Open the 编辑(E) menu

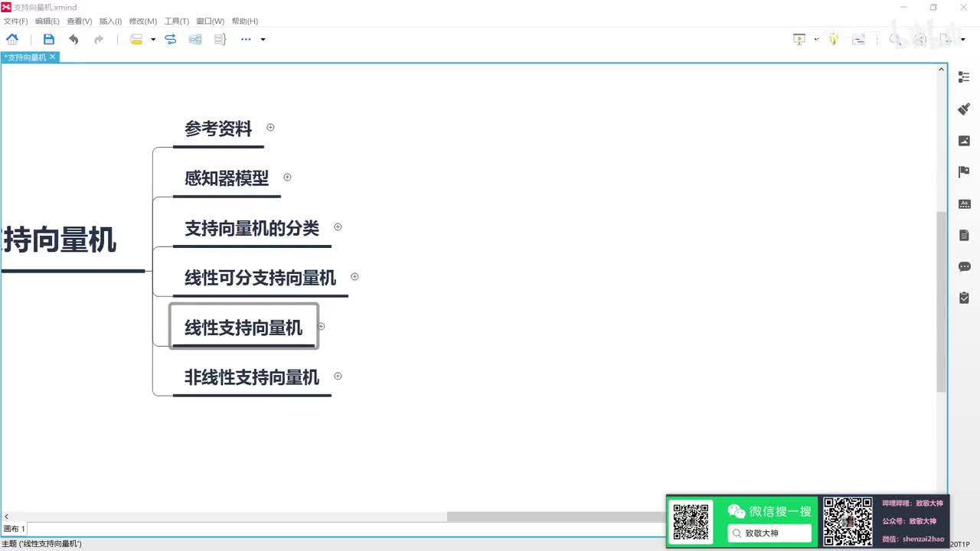point(47,21)
